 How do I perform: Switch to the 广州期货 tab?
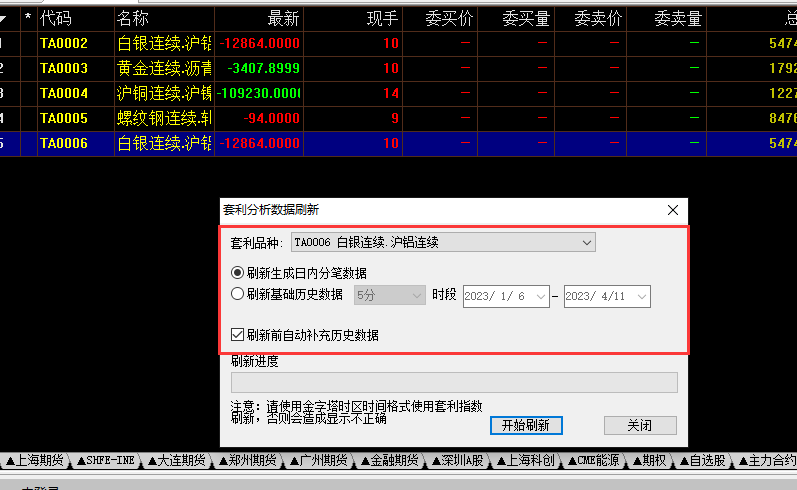[319, 461]
